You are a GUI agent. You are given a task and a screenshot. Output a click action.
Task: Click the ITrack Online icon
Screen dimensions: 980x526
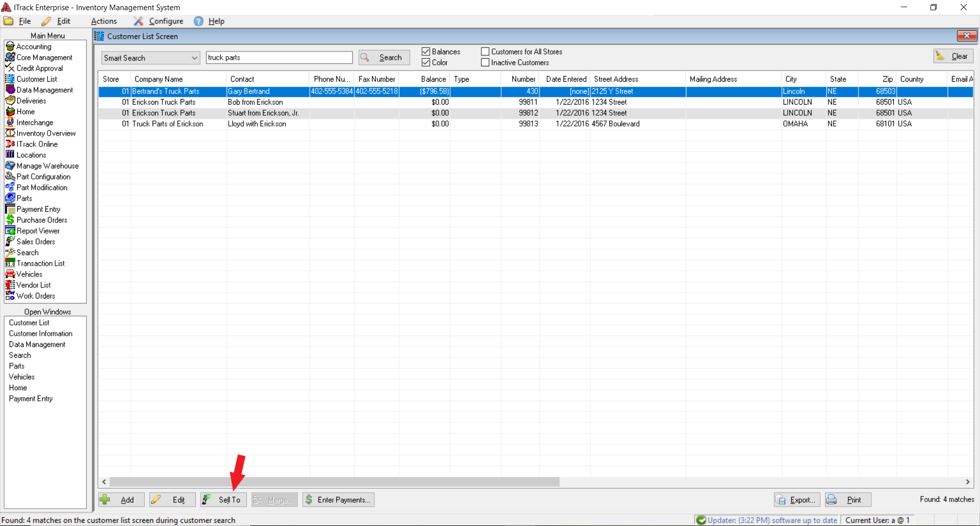10,144
